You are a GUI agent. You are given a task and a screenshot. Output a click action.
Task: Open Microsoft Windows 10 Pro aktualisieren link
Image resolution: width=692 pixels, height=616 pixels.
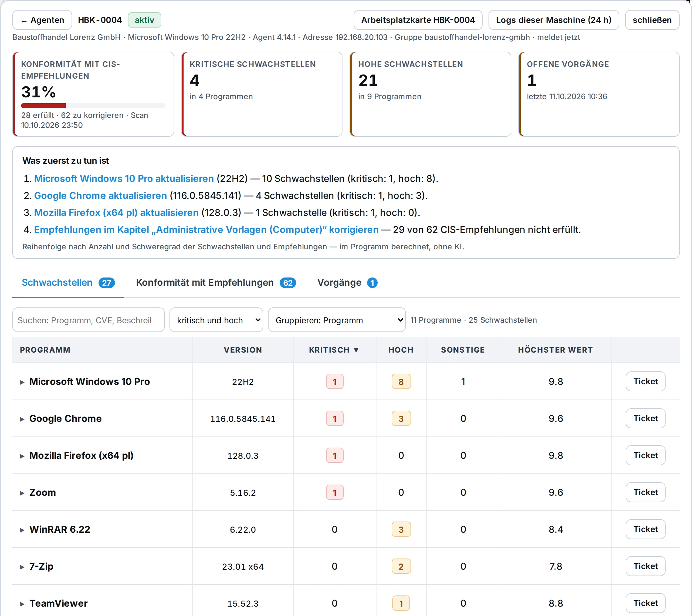point(124,178)
